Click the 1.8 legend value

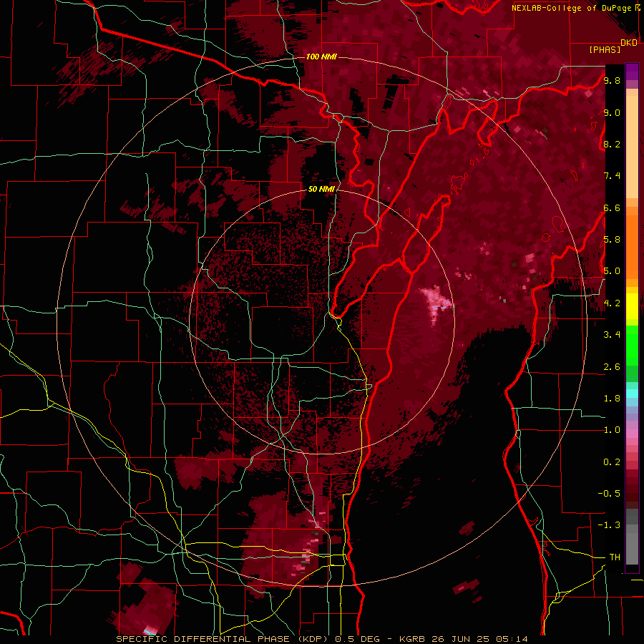(x=612, y=399)
